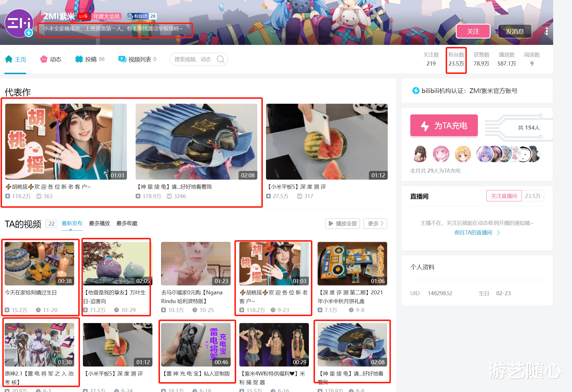Click the pink 关注 follow button
The image size is (572, 392).
(x=473, y=31)
